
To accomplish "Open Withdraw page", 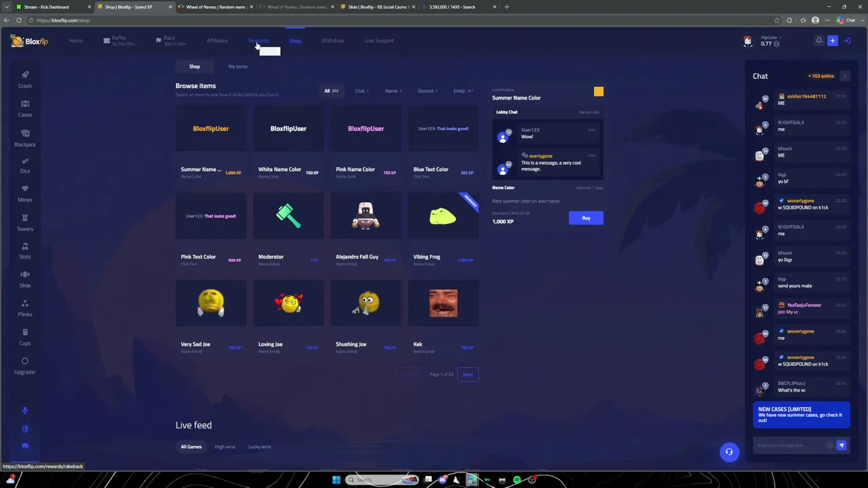I will pyautogui.click(x=333, y=41).
